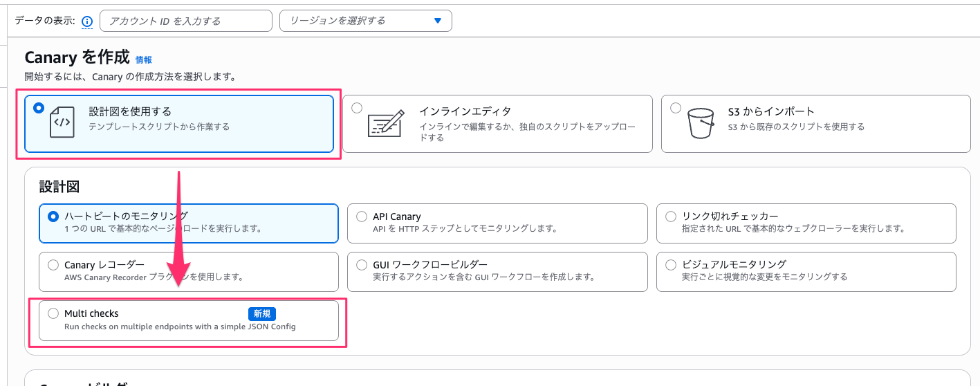The width and height of the screenshot is (980, 386).
Task: Open the リージョンを選択する dropdown
Action: [x=357, y=21]
